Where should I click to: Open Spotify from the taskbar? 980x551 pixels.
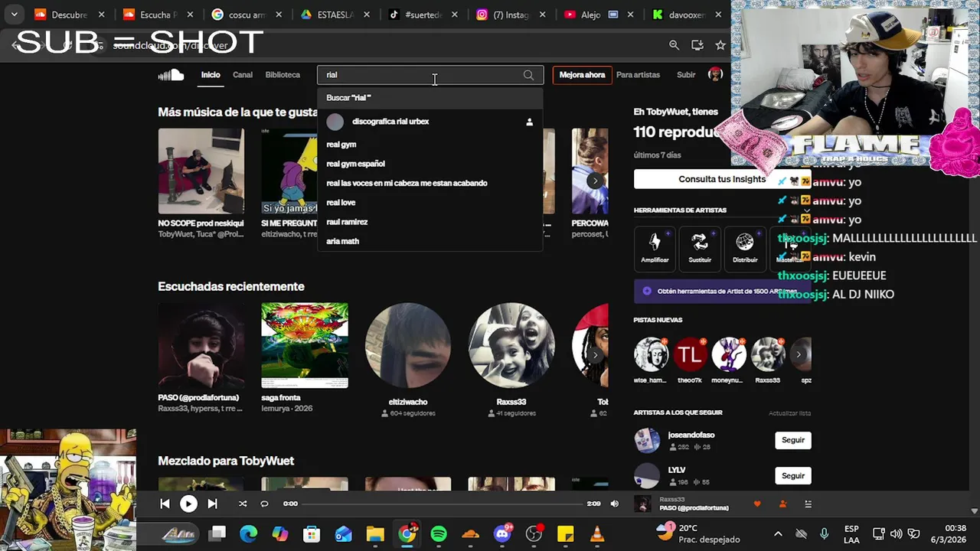(439, 533)
